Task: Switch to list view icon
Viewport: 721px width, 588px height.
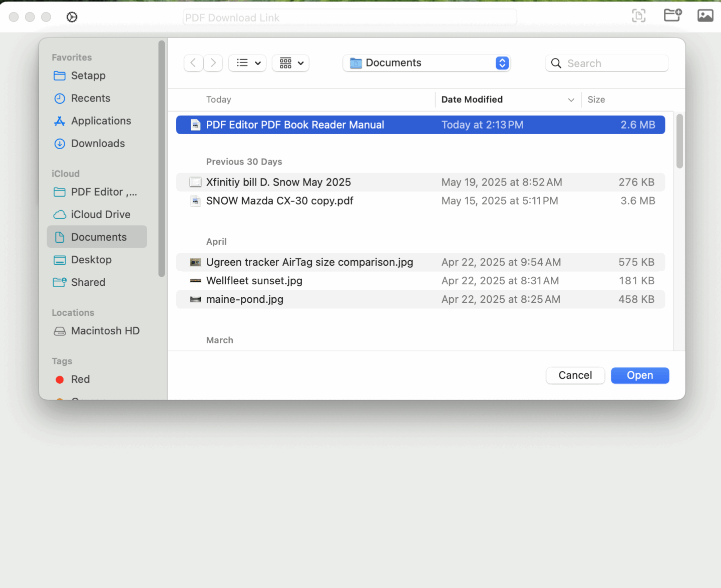Action: click(242, 63)
